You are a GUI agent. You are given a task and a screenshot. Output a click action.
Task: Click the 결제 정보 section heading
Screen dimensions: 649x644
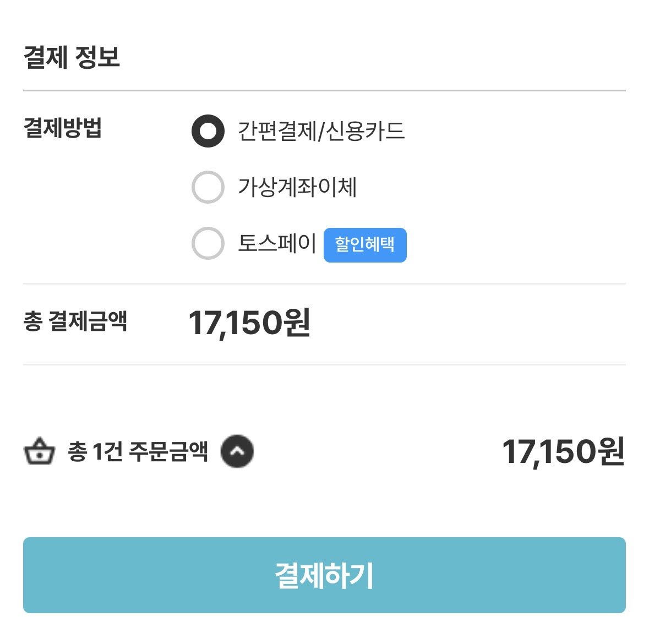click(x=72, y=57)
